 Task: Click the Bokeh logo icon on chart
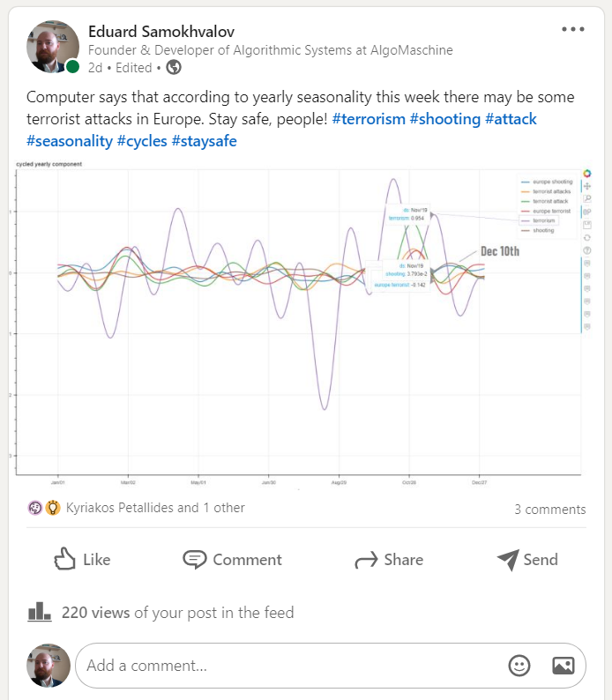click(587, 174)
